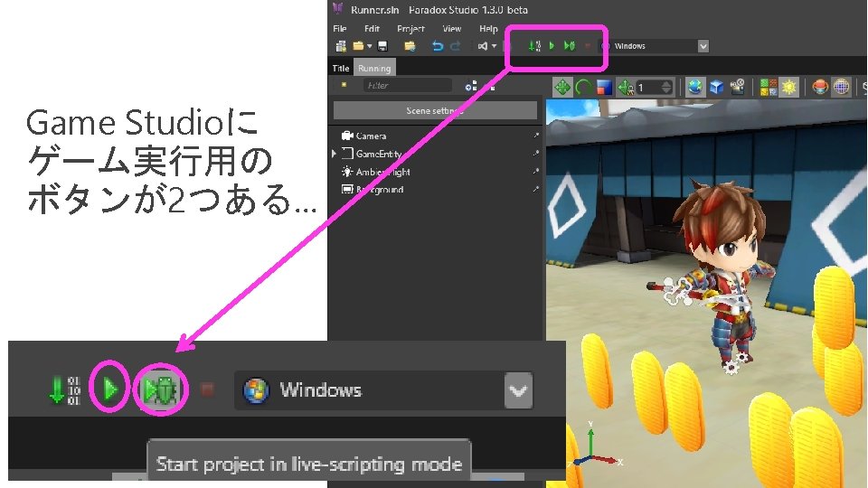Click the blue cube icon in the viewport toolbar

716,87
